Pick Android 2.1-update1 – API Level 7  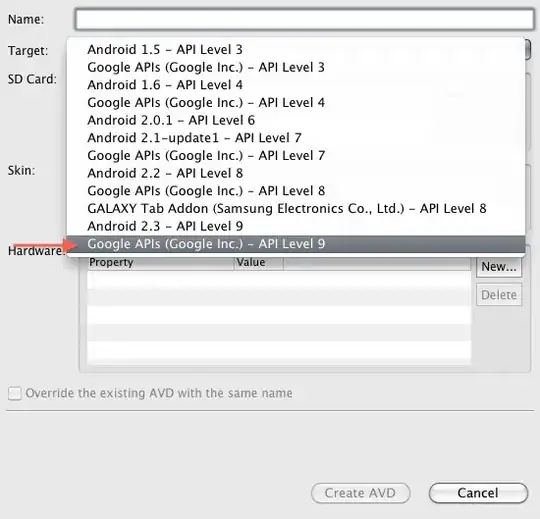tap(296, 138)
